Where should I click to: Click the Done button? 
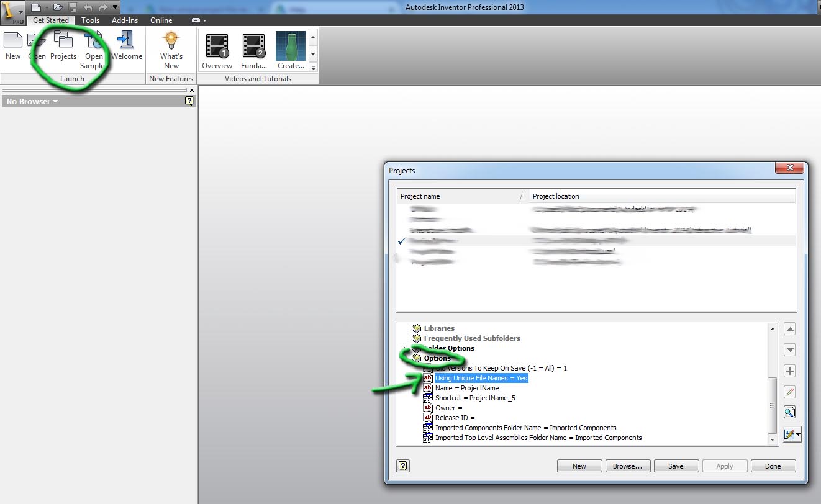click(x=773, y=466)
